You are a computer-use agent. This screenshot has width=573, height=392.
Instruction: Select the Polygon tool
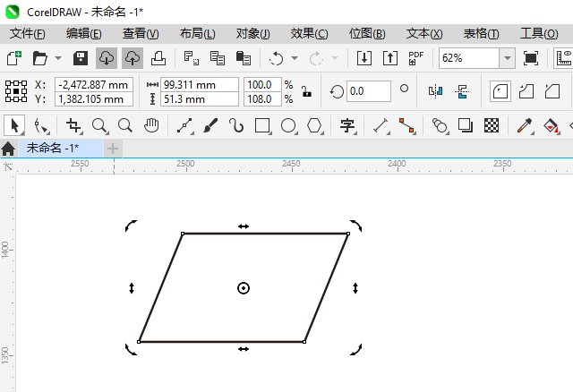click(314, 125)
